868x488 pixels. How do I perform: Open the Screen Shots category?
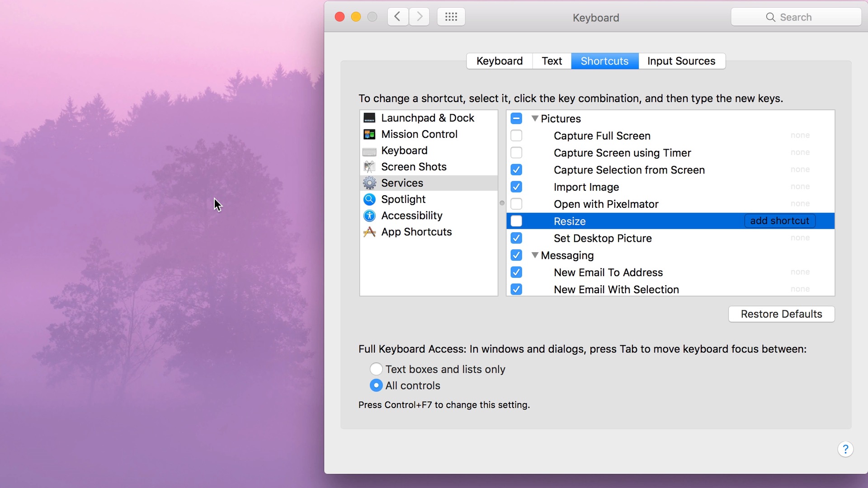point(413,166)
